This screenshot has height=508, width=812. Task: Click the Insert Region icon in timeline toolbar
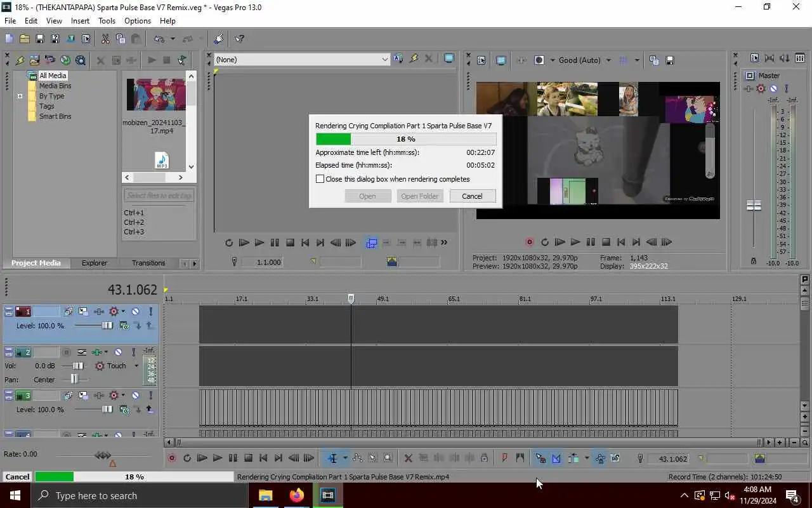click(520, 458)
